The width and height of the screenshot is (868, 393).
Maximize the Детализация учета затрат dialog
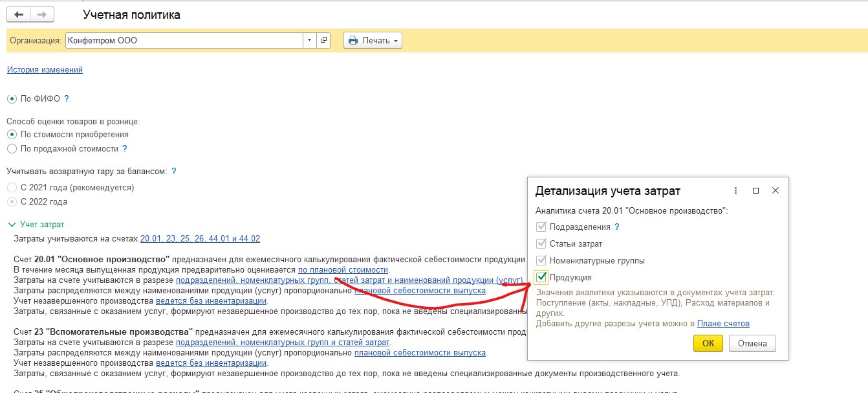(755, 191)
